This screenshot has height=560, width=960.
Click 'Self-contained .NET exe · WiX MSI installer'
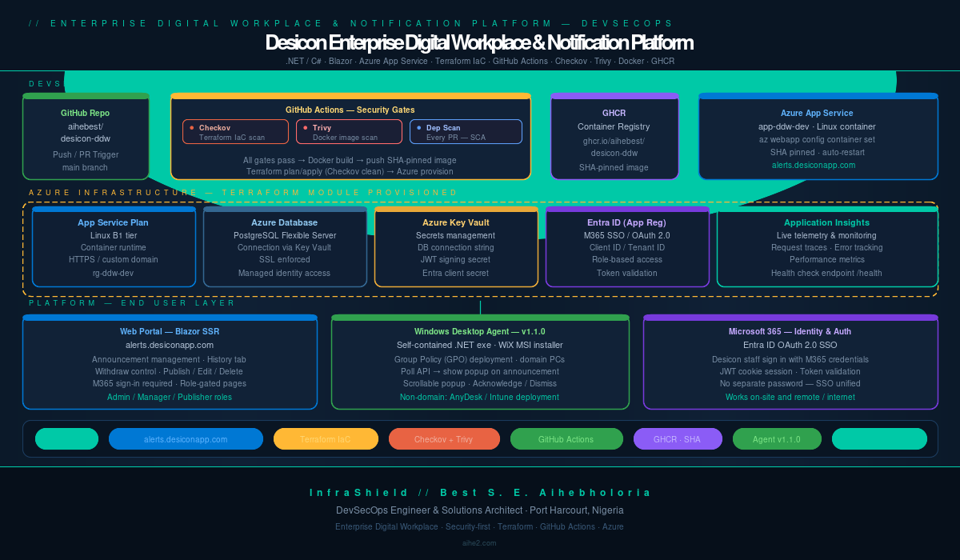pos(480,345)
